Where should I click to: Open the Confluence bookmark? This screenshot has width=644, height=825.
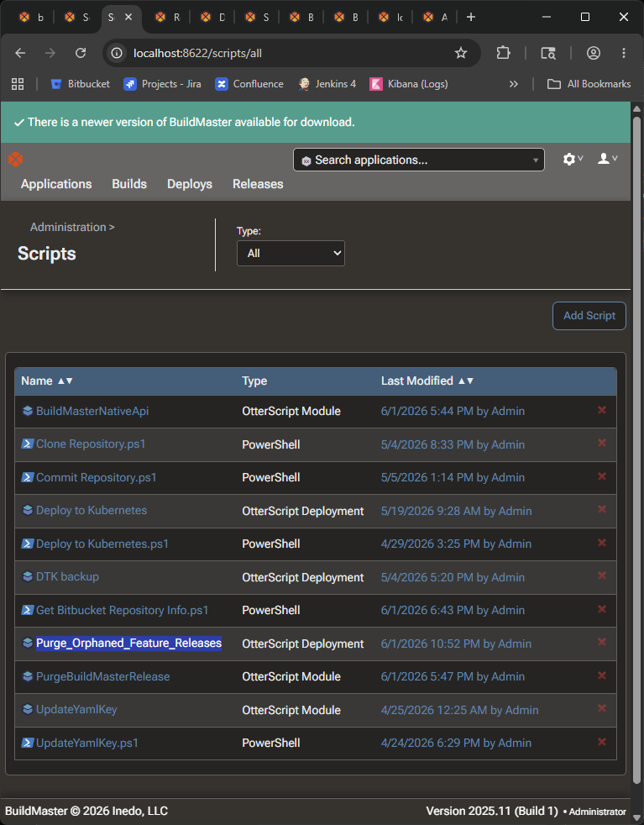(249, 84)
